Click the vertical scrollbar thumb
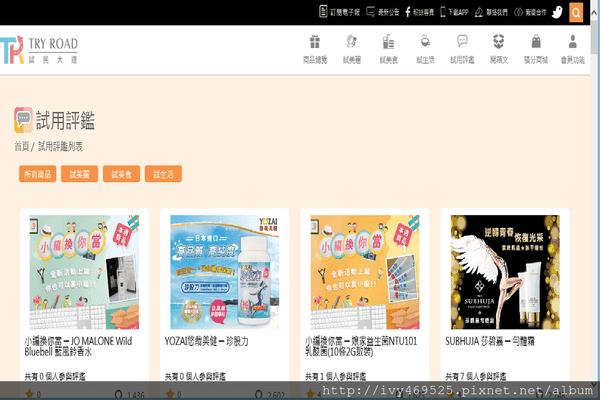600x400 pixels. [x=595, y=37]
